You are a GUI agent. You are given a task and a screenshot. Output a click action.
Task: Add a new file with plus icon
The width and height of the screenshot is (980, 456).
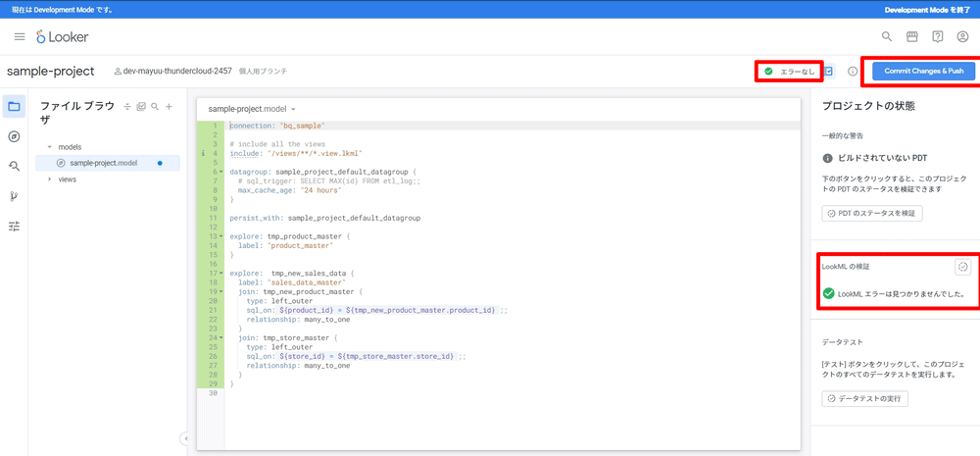(x=169, y=107)
